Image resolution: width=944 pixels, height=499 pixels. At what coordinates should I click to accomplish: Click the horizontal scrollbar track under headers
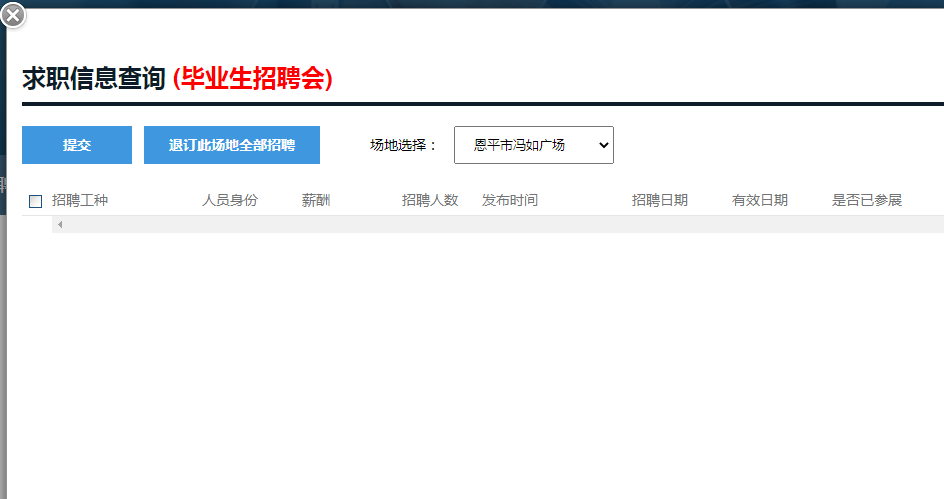500,224
